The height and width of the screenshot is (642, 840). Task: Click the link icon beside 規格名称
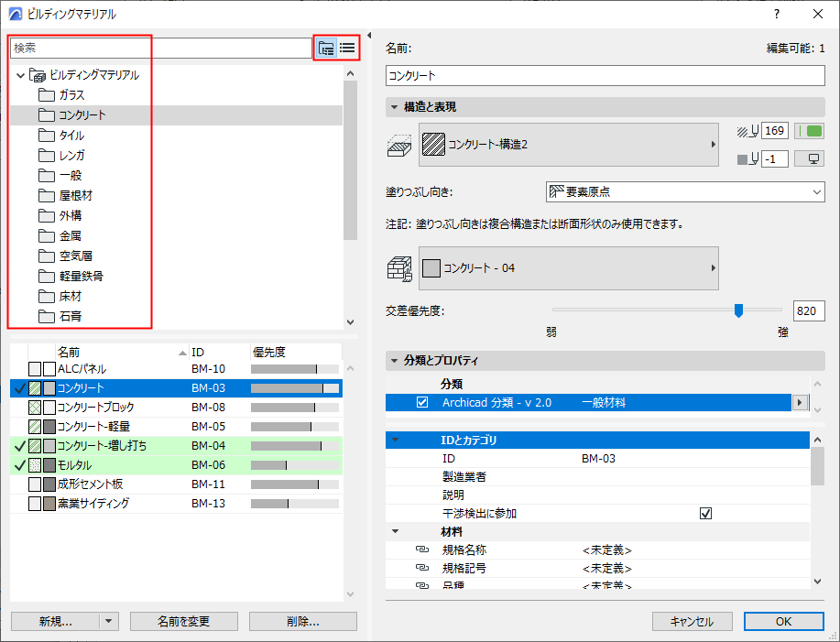click(x=422, y=550)
